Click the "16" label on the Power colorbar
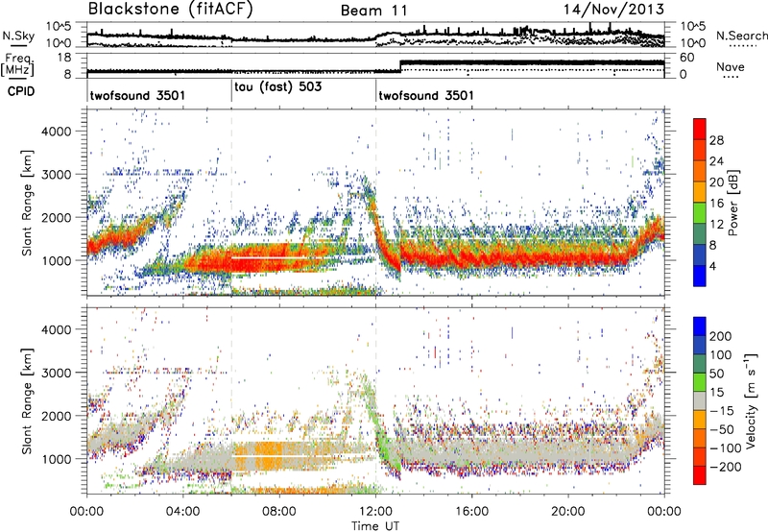The width and height of the screenshot is (768, 532). click(716, 204)
